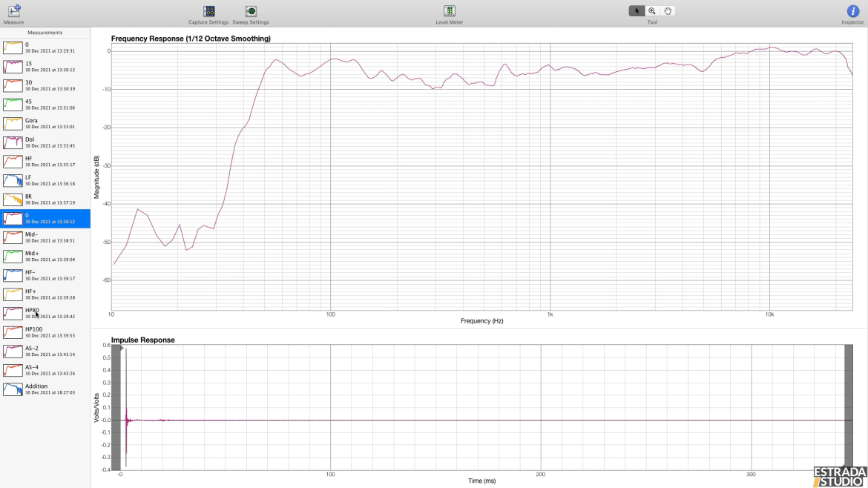
Task: Choose the Dol measurement thumbnail
Action: pos(13,142)
